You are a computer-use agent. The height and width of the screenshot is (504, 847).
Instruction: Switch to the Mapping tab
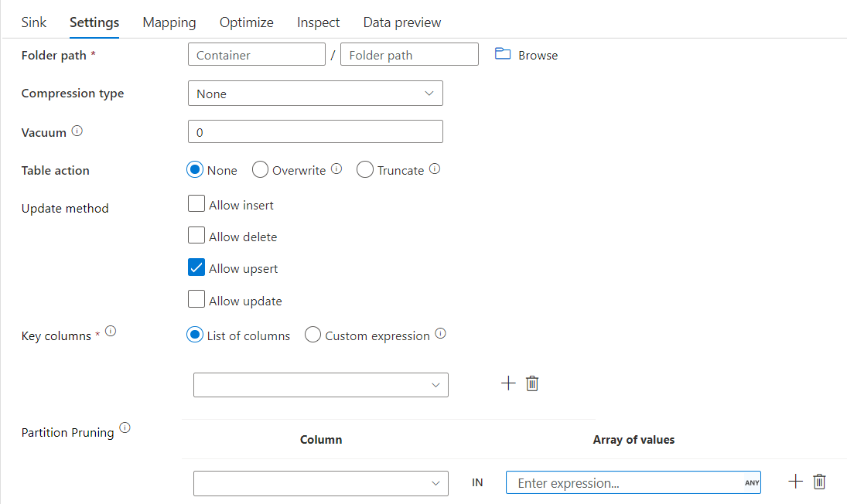click(169, 22)
